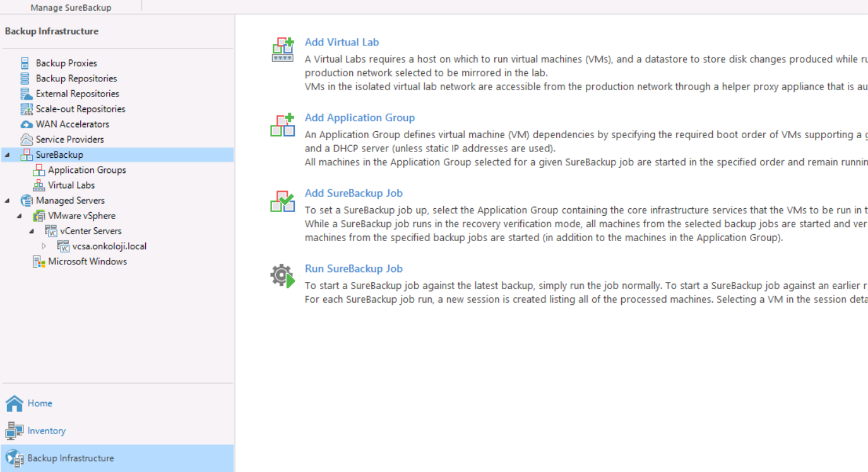This screenshot has width=868, height=472.
Task: Click the Virtual Labs tree icon
Action: [x=39, y=185]
